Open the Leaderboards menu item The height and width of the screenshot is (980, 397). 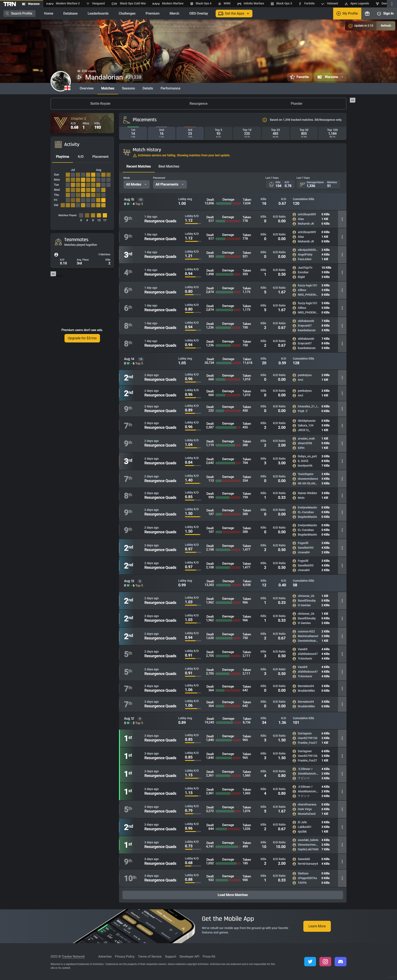(98, 13)
